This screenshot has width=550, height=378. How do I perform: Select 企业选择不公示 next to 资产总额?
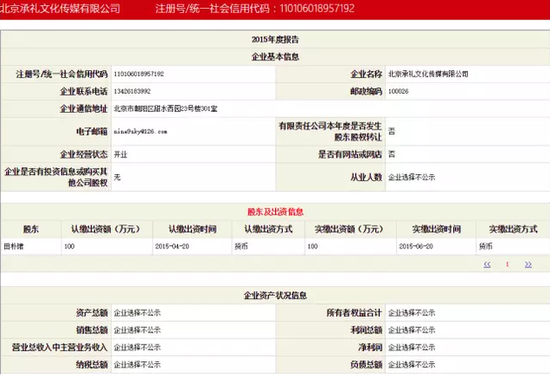pos(137,313)
